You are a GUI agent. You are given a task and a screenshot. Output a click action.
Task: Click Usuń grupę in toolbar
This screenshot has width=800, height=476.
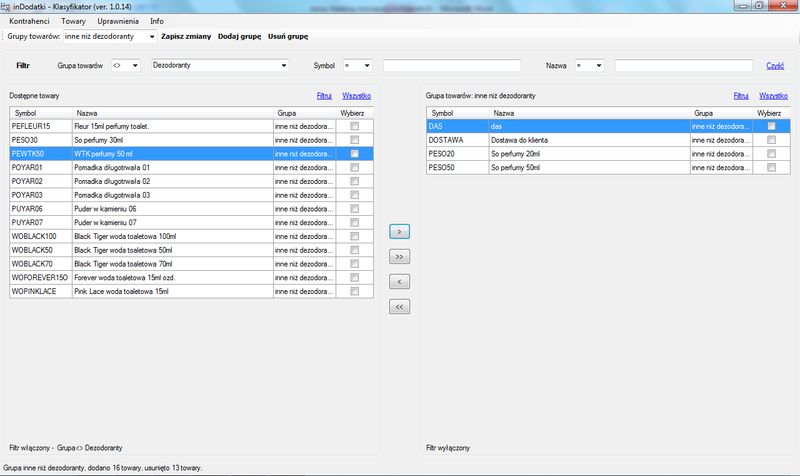pyautogui.click(x=288, y=36)
